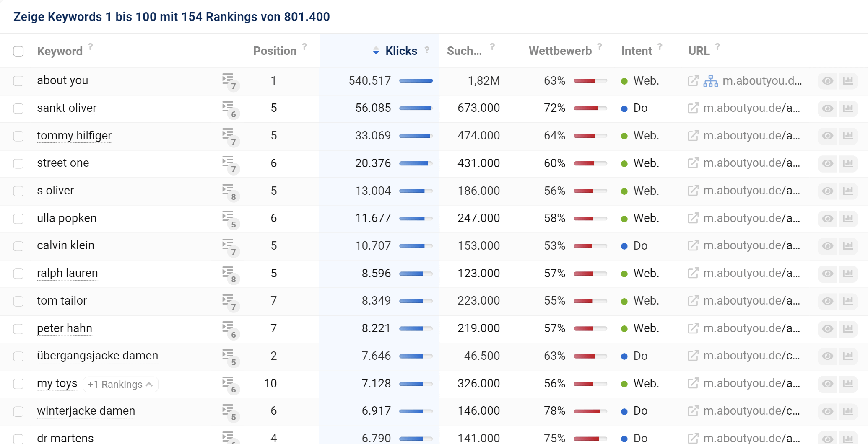Open URL m.aboutyou.de/c... for übergangsjacke damen
The width and height of the screenshot is (868, 444).
751,355
